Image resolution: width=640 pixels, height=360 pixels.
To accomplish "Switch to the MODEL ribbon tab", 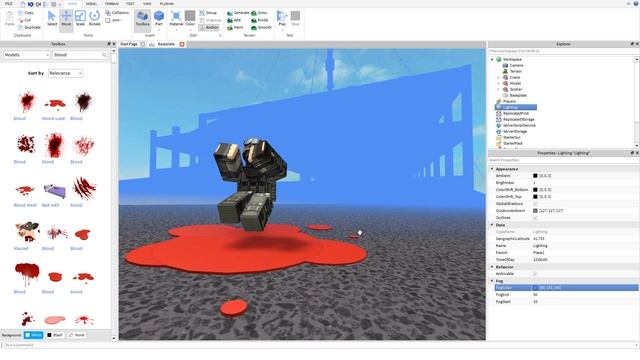I will (x=91, y=4).
